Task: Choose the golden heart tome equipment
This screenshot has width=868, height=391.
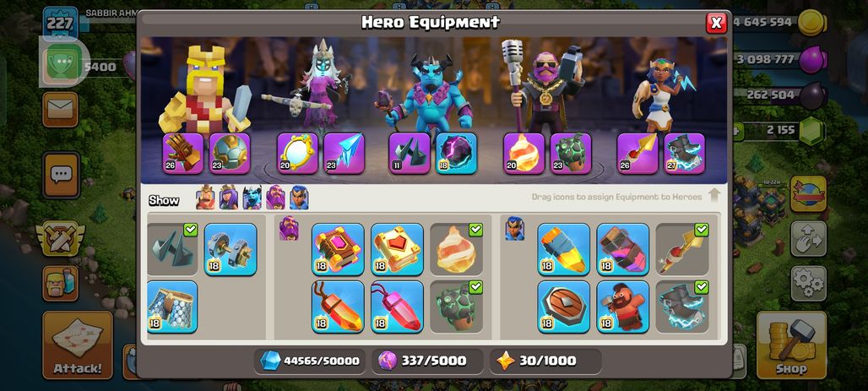Action: pyautogui.click(x=397, y=249)
